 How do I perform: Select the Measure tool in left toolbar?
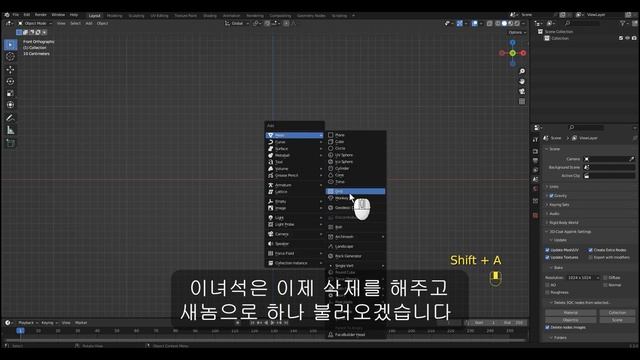[x=11, y=130]
